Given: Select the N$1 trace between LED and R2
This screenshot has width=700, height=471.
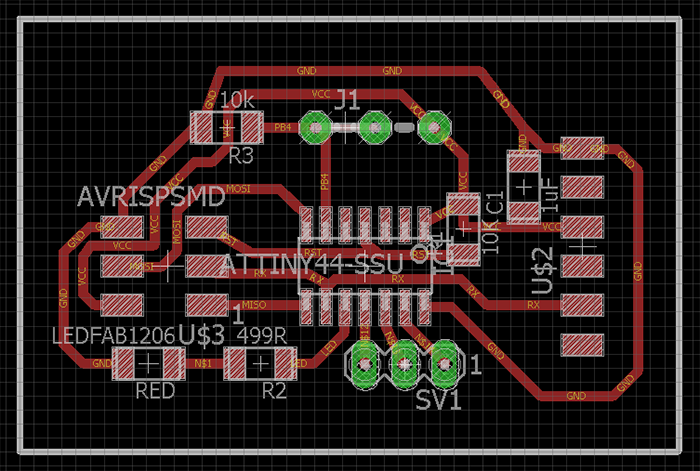Looking at the screenshot, I should (x=203, y=364).
